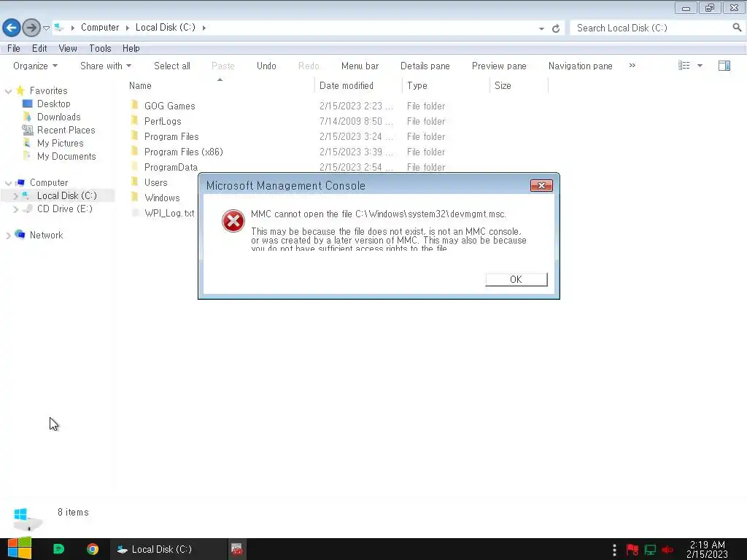Launch Google Chrome from taskbar
The height and width of the screenshot is (560, 747).
93,549
